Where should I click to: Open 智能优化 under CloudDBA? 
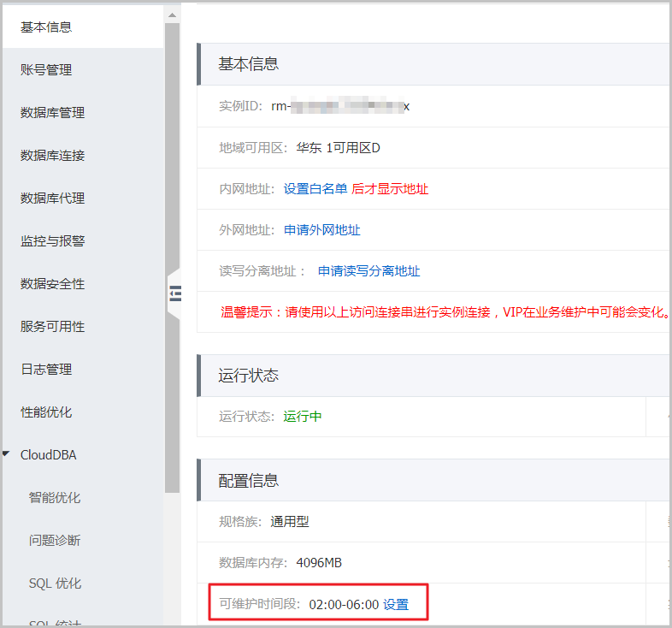[55, 498]
